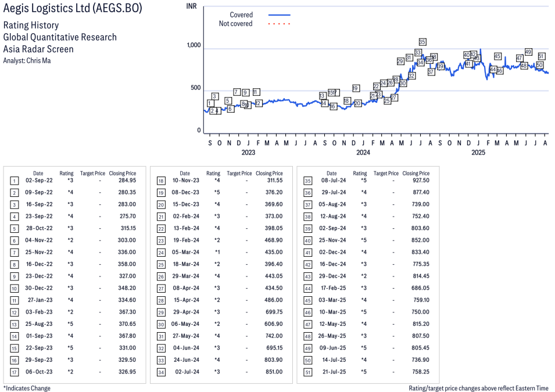Click the INR axis unit label
The image size is (555, 392).
point(191,6)
